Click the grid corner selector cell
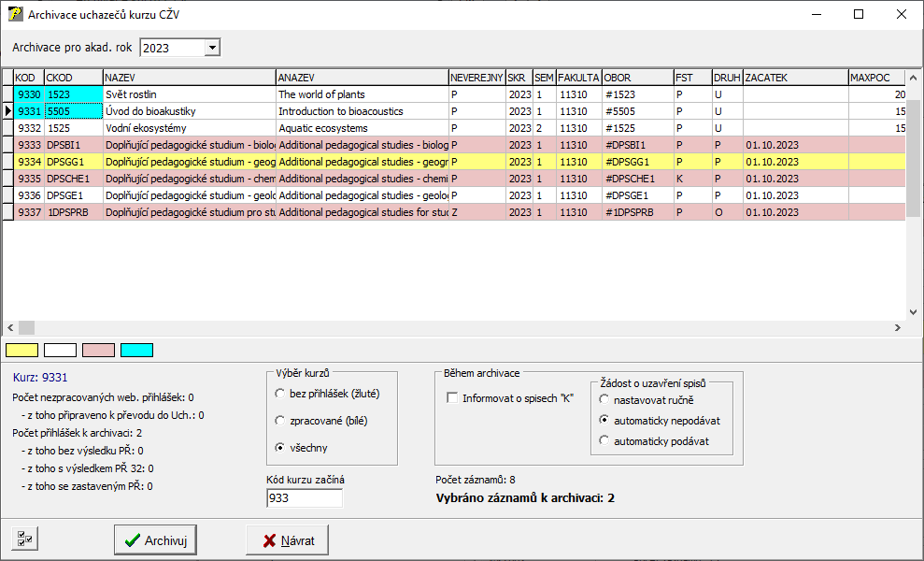 [7, 78]
